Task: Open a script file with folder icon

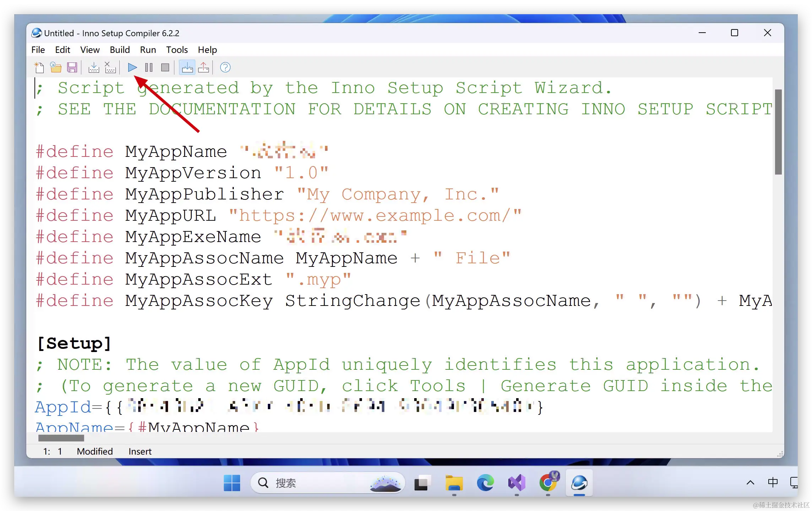Action: click(x=55, y=67)
